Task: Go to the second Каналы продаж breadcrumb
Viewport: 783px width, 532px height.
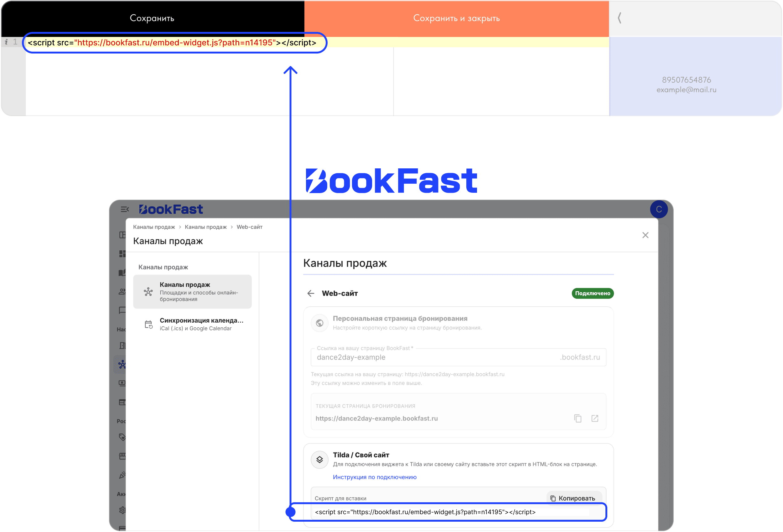Action: pyautogui.click(x=205, y=227)
